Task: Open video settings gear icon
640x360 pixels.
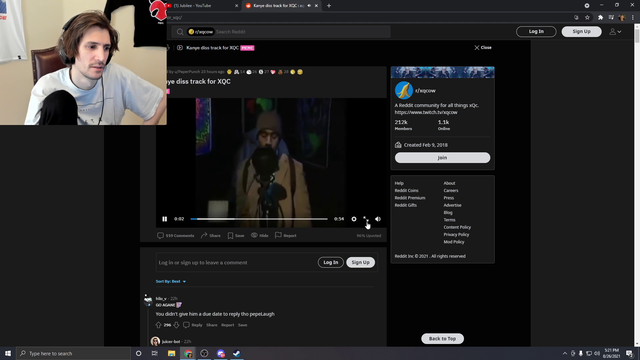Action: [354, 219]
